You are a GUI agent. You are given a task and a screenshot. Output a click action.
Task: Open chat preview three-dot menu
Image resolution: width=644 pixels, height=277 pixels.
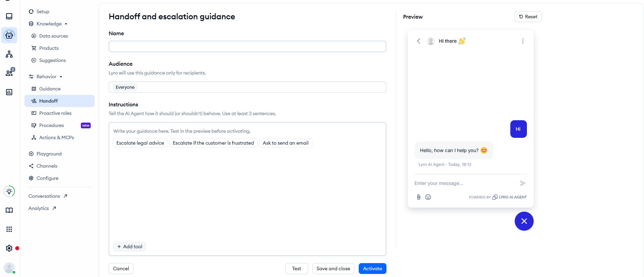pos(523,41)
